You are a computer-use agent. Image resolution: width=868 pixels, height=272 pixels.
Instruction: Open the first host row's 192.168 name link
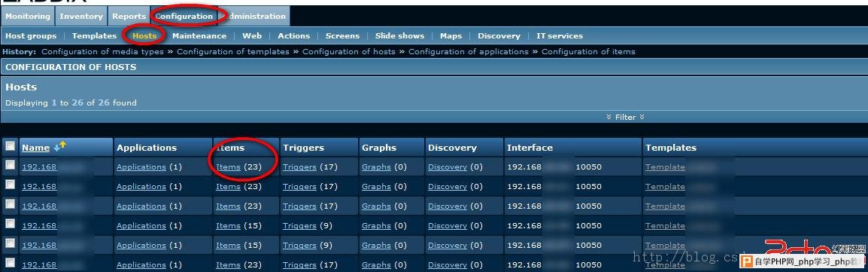point(39,167)
